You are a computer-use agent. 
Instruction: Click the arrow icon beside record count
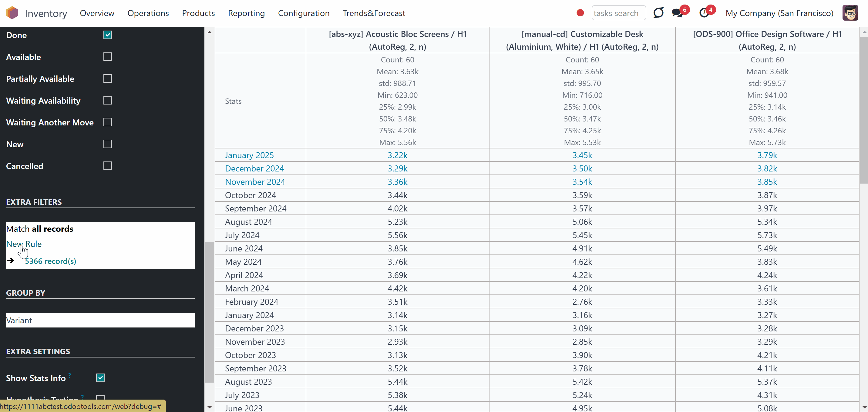pos(10,261)
